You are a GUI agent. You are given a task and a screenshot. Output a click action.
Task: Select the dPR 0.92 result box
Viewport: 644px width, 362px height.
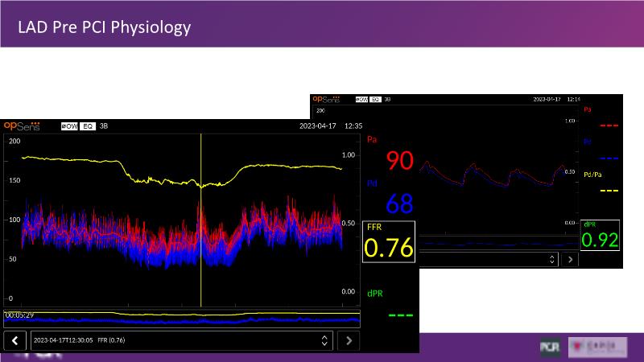pyautogui.click(x=601, y=235)
